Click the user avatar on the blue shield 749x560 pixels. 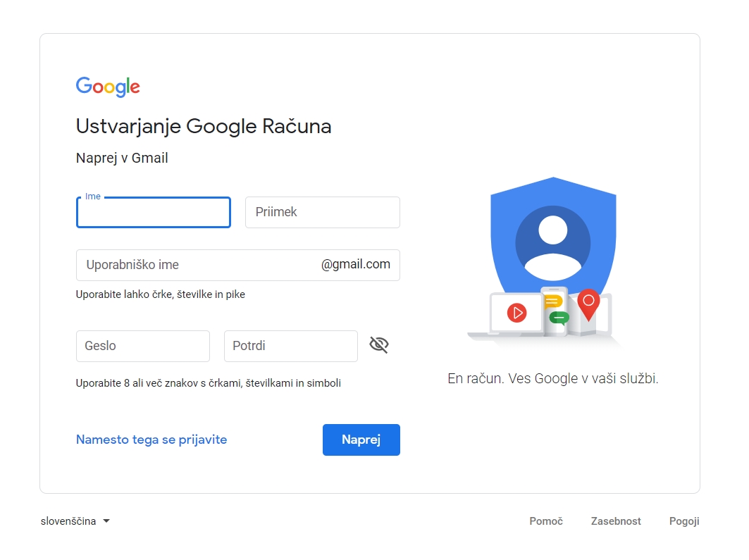pos(553,243)
